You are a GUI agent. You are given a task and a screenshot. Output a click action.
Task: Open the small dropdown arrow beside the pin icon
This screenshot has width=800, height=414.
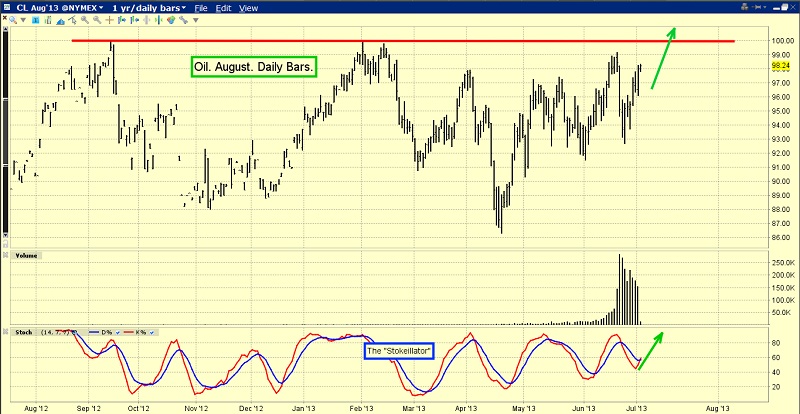click(765, 7)
